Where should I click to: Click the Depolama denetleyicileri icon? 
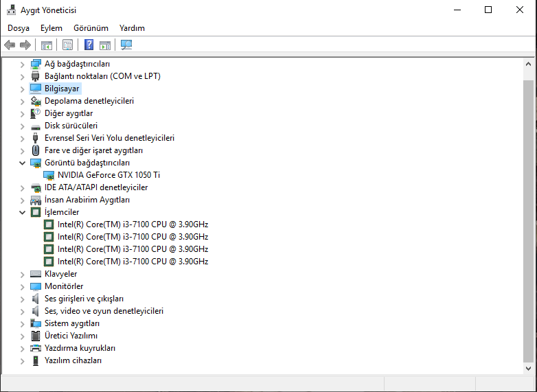pyautogui.click(x=36, y=101)
